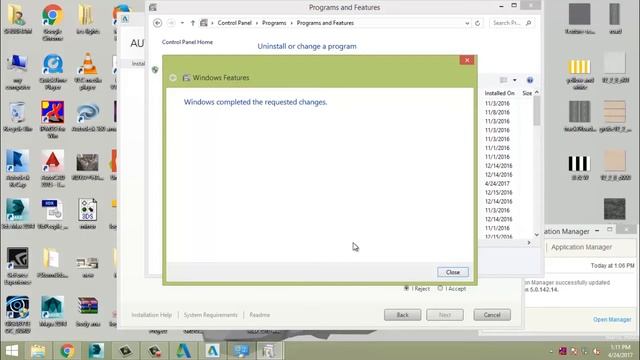Go back in Programs and Features
Viewport: 640px width, 360px height.
(x=158, y=23)
